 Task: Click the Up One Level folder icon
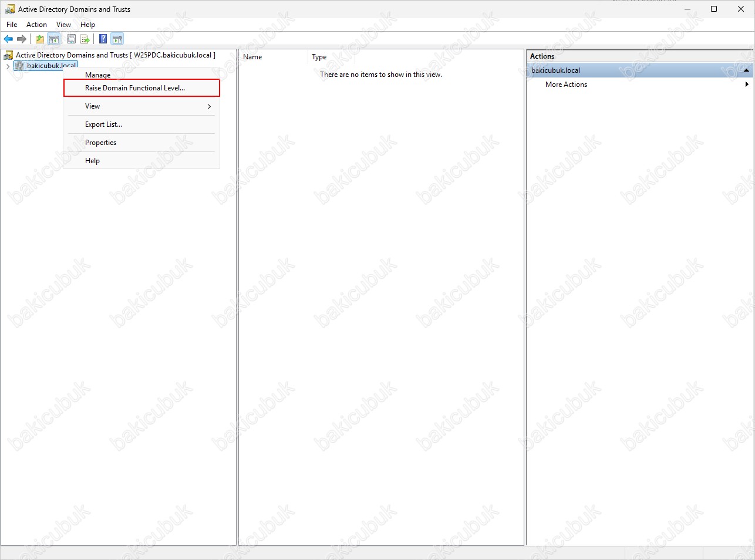[40, 39]
